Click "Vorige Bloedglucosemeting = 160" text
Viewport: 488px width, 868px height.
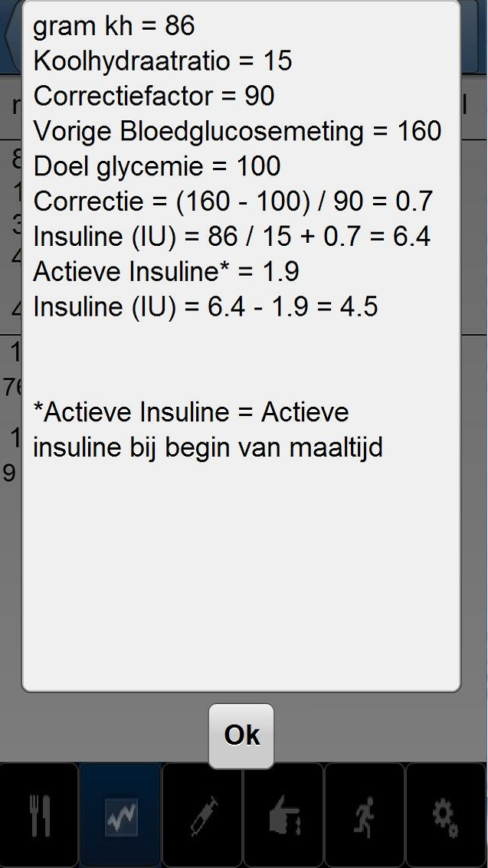[237, 131]
